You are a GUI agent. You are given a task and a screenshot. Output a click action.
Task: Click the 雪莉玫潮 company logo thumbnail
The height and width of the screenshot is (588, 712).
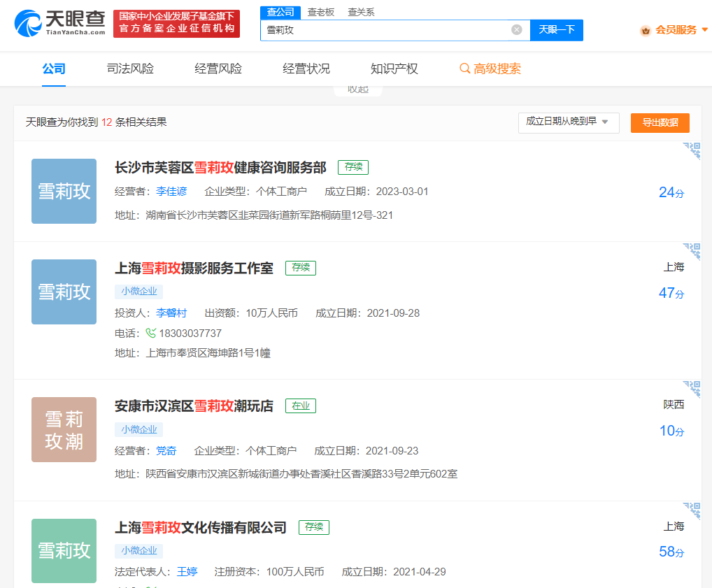click(x=64, y=429)
